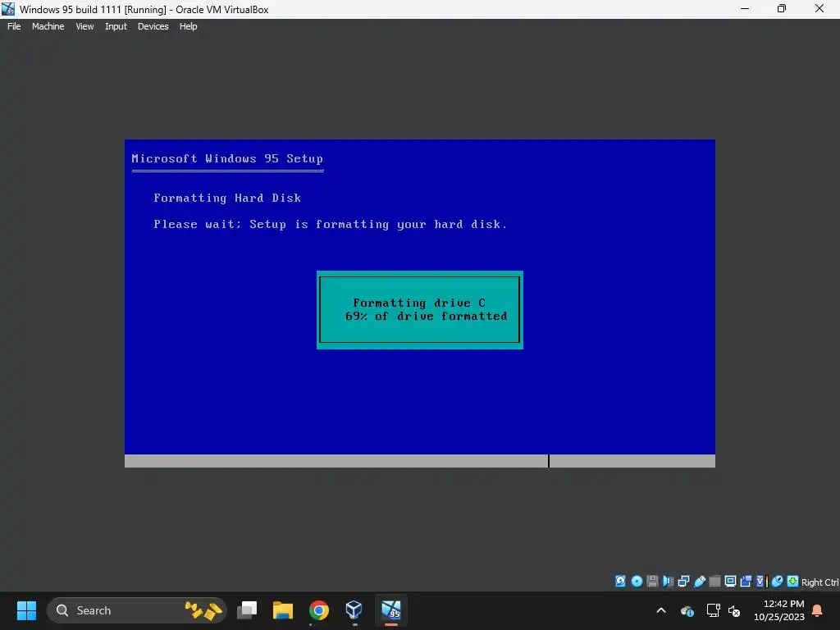
Task: Open the View menu
Action: click(x=84, y=26)
